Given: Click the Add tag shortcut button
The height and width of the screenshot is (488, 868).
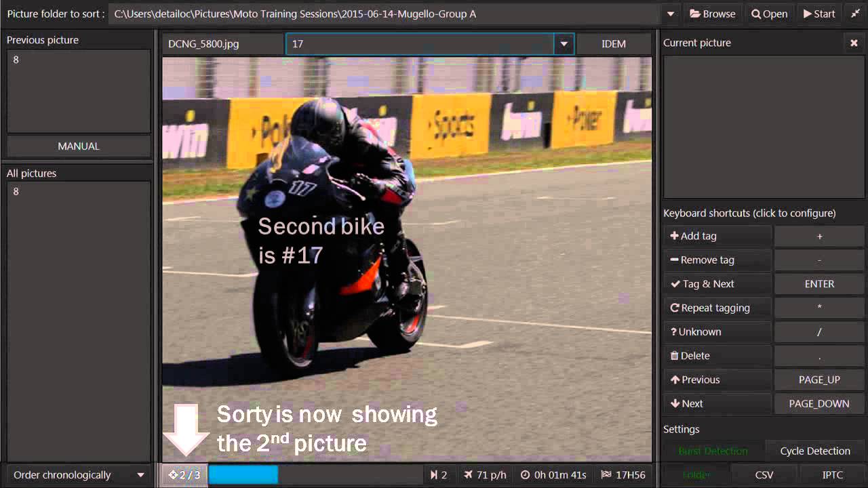Looking at the screenshot, I should click(x=717, y=237).
